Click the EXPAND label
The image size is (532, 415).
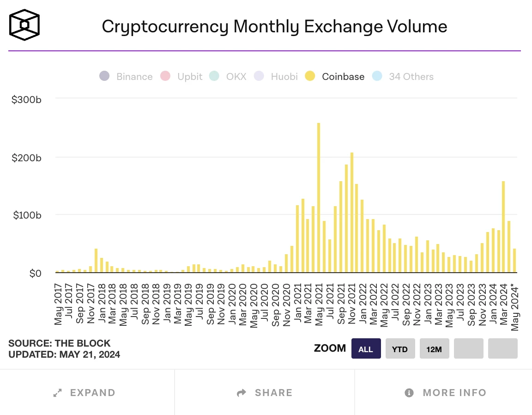(93, 393)
